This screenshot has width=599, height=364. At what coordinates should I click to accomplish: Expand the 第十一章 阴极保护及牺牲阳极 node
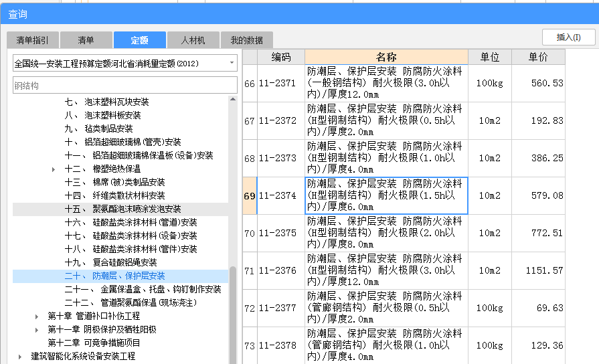[x=37, y=330]
